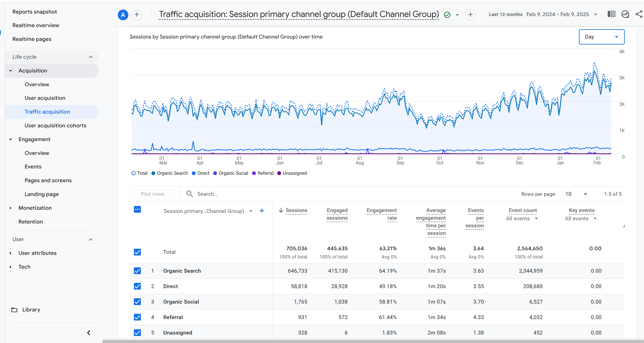Open Landing page report
The image size is (644, 343).
(x=42, y=194)
